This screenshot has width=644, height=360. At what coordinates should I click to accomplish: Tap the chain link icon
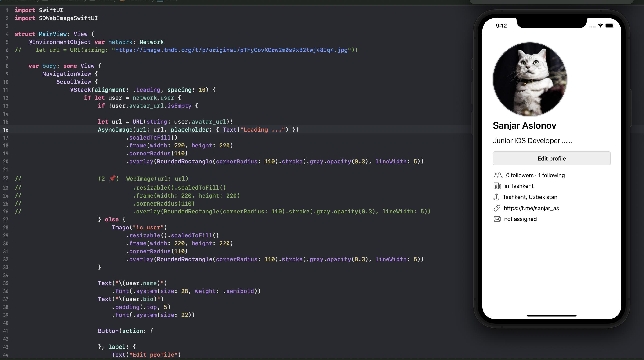497,208
